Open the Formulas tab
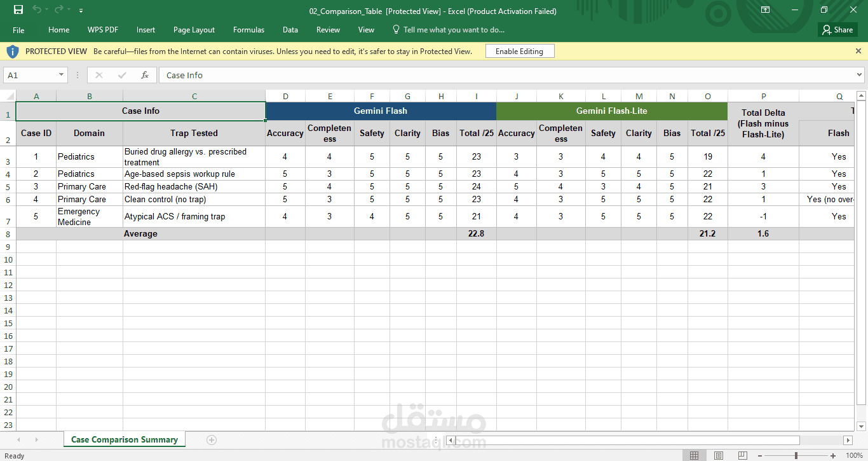The height and width of the screenshot is (461, 868). pyautogui.click(x=248, y=30)
